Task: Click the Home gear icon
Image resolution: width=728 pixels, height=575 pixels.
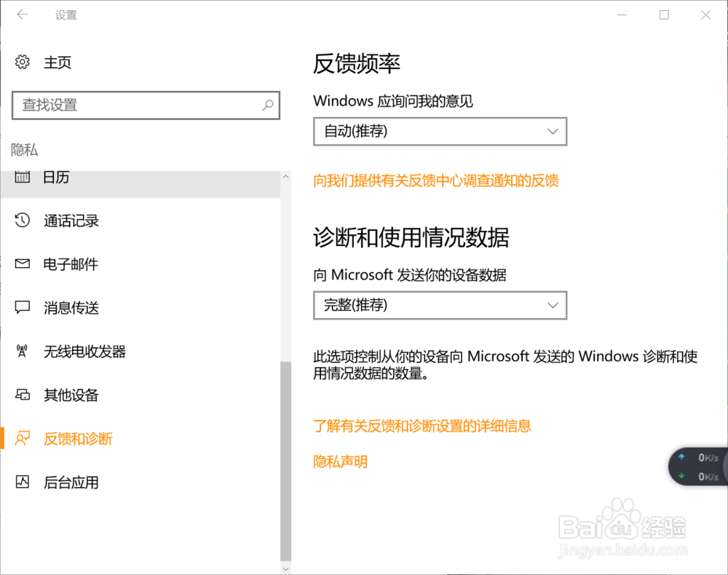Action: click(x=23, y=62)
